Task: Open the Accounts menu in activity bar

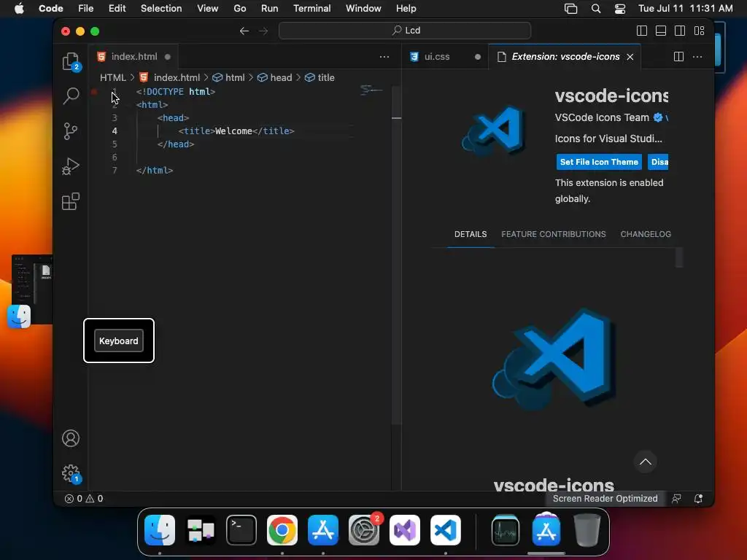Action: tap(71, 438)
